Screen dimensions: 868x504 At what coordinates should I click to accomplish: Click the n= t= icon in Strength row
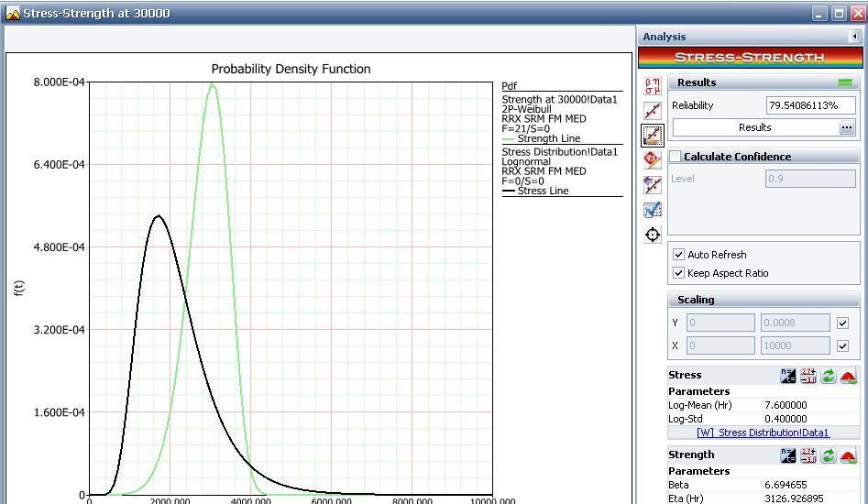tap(787, 455)
